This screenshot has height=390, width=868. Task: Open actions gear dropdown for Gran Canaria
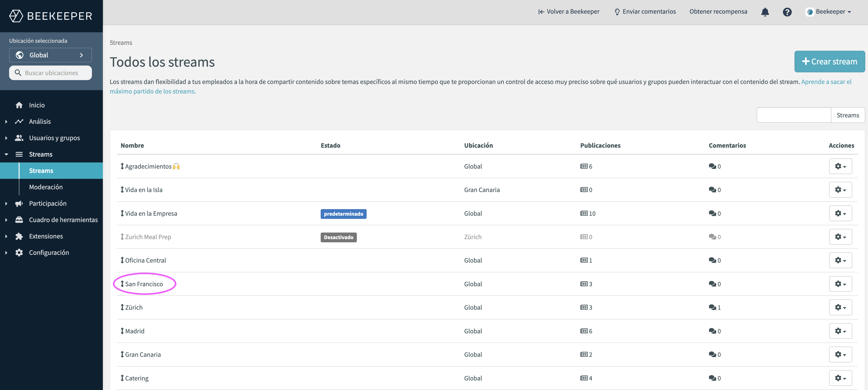pyautogui.click(x=840, y=354)
